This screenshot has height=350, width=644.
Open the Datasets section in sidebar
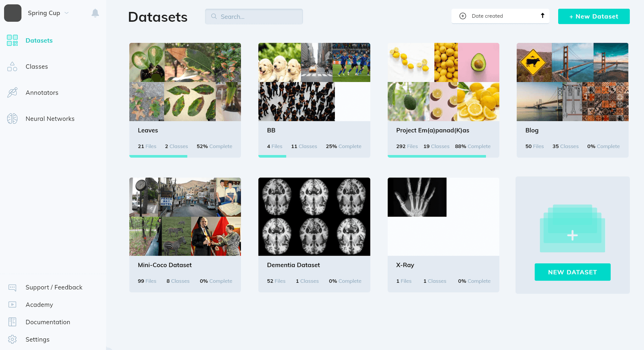(39, 40)
